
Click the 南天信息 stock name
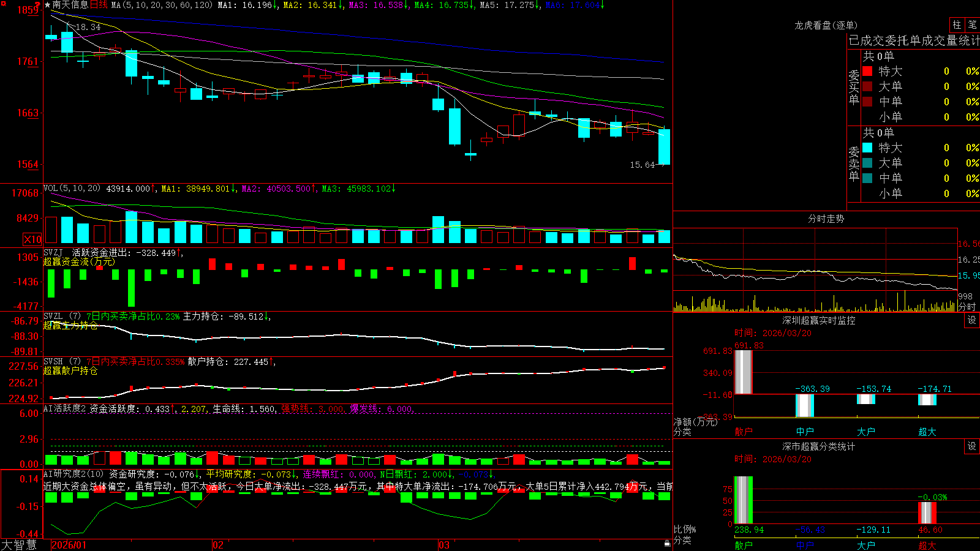tap(70, 5)
